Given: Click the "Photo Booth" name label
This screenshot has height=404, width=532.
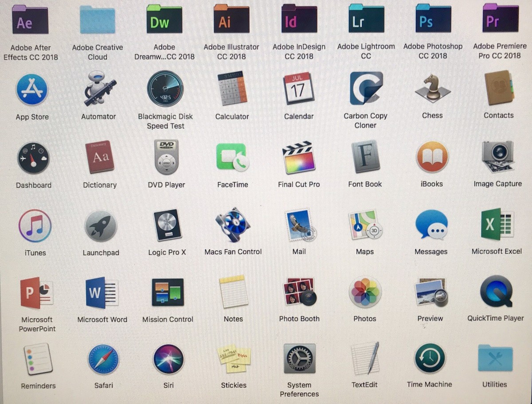Looking at the screenshot, I should 299,318.
